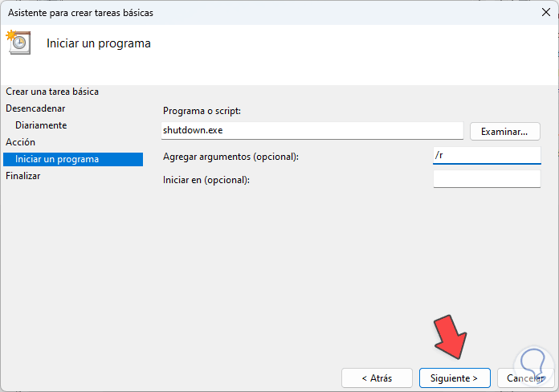The height and width of the screenshot is (392, 559).
Task: Click the red arrow pointing at Siguiente
Action: pos(451,337)
